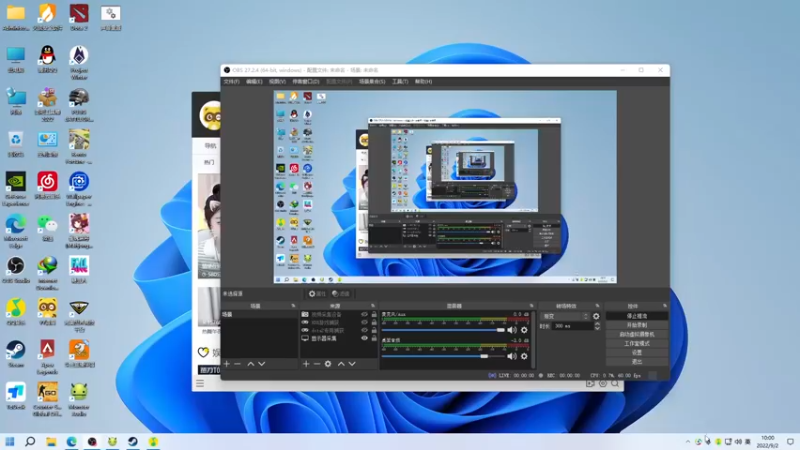Image resolution: width=800 pixels, height=450 pixels.
Task: Open OBS 设置 settings button
Action: 637,353
